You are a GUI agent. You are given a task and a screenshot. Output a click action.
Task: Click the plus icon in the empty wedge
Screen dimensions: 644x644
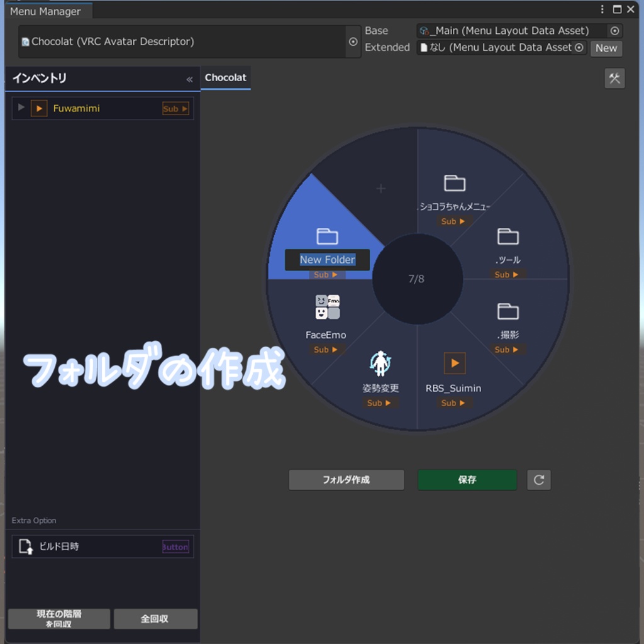click(x=380, y=188)
